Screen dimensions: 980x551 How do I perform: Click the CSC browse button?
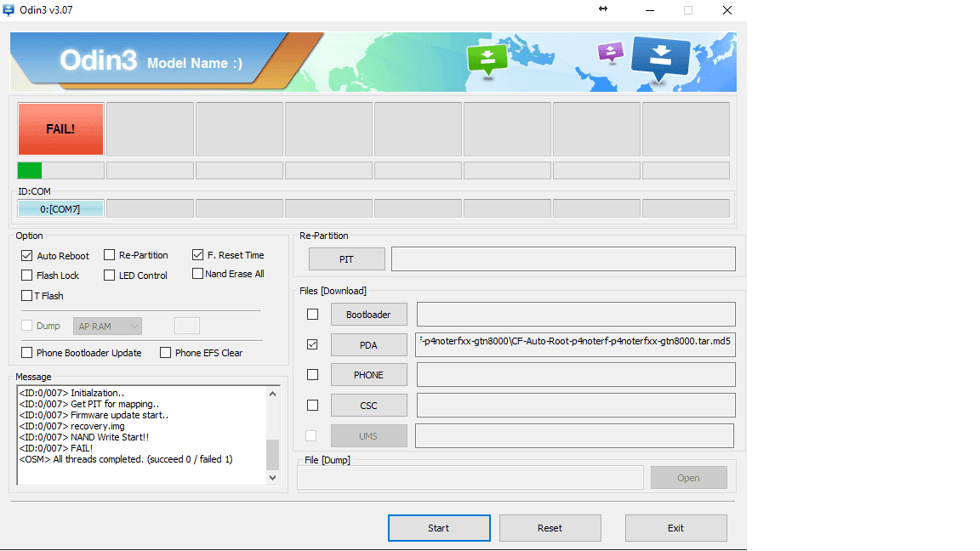[368, 406]
